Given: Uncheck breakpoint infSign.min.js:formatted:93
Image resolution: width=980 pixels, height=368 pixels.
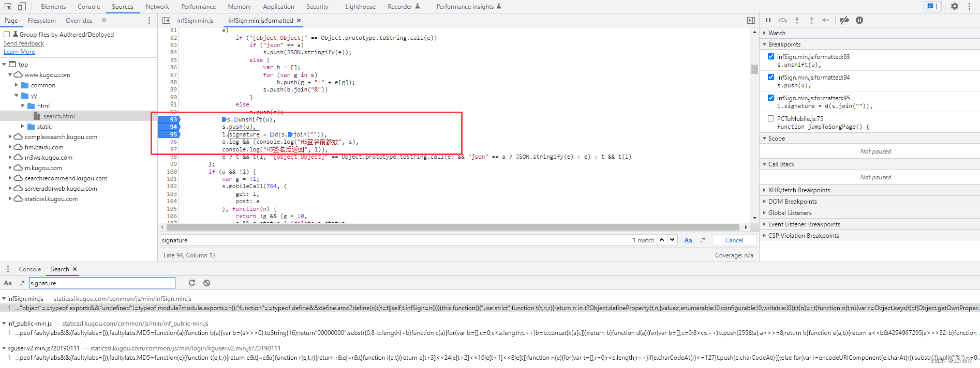Looking at the screenshot, I should point(771,56).
